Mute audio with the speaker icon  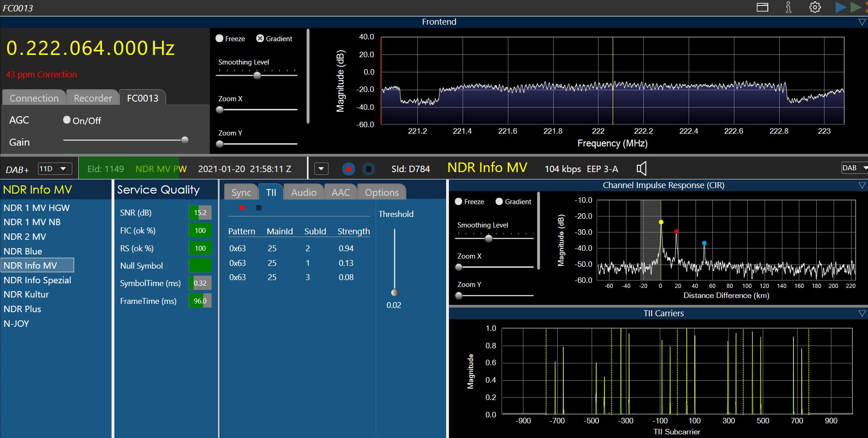pos(642,169)
